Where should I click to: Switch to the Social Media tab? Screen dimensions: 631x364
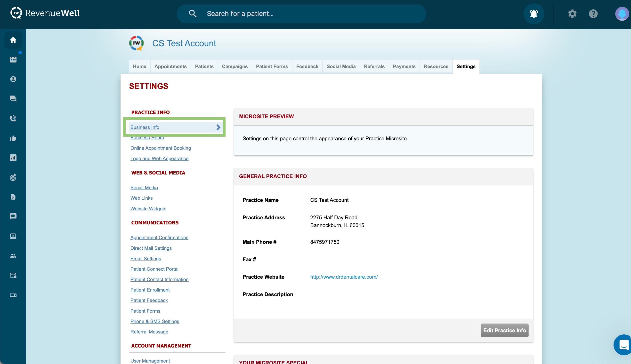341,66
